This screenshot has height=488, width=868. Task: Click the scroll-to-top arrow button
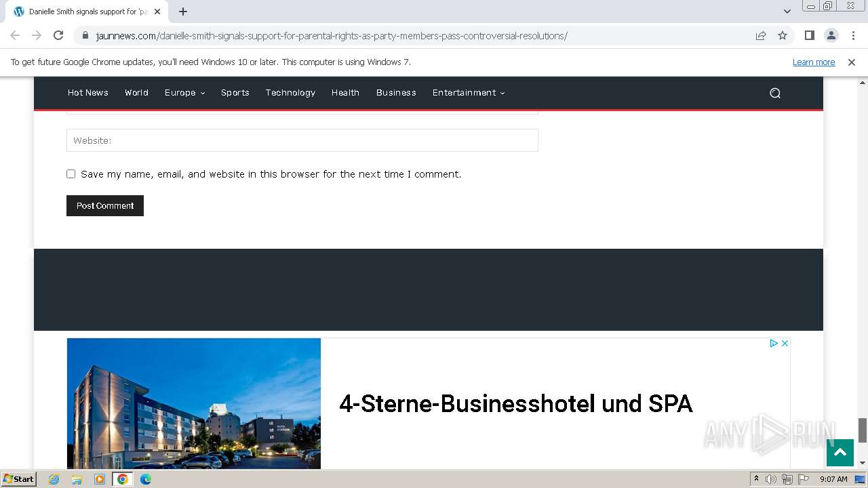tap(840, 453)
